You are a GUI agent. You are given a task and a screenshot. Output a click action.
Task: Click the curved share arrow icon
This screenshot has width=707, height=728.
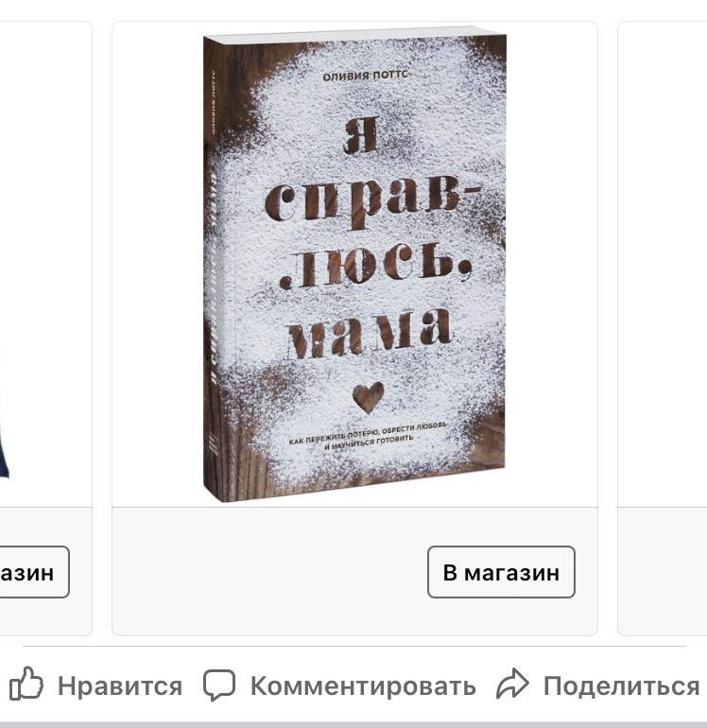(x=512, y=683)
